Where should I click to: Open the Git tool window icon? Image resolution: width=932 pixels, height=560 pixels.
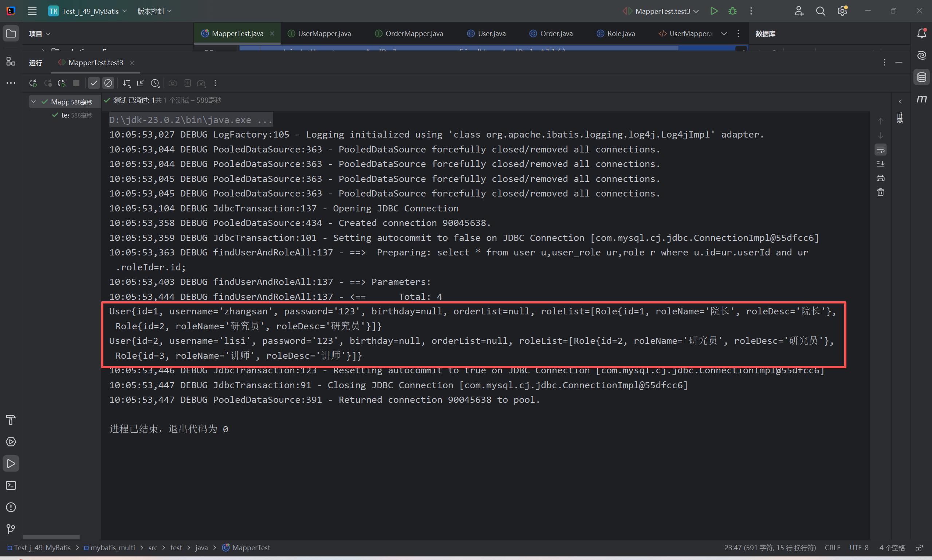[11, 529]
